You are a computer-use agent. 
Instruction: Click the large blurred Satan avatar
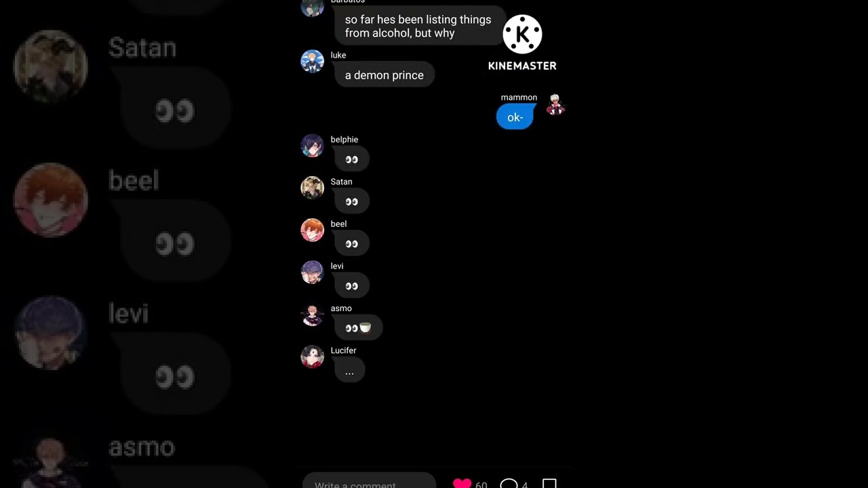pos(51,67)
